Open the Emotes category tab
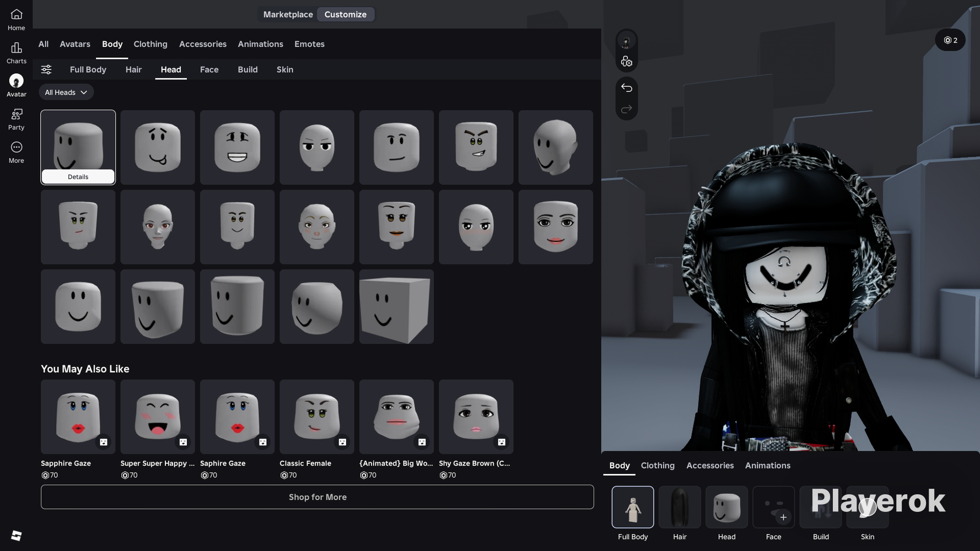980x551 pixels. tap(309, 44)
